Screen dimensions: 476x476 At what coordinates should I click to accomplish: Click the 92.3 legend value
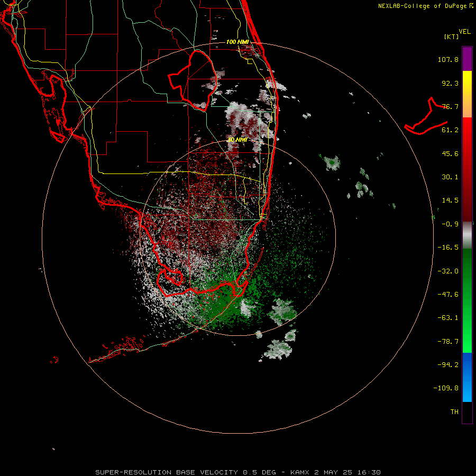click(x=450, y=83)
